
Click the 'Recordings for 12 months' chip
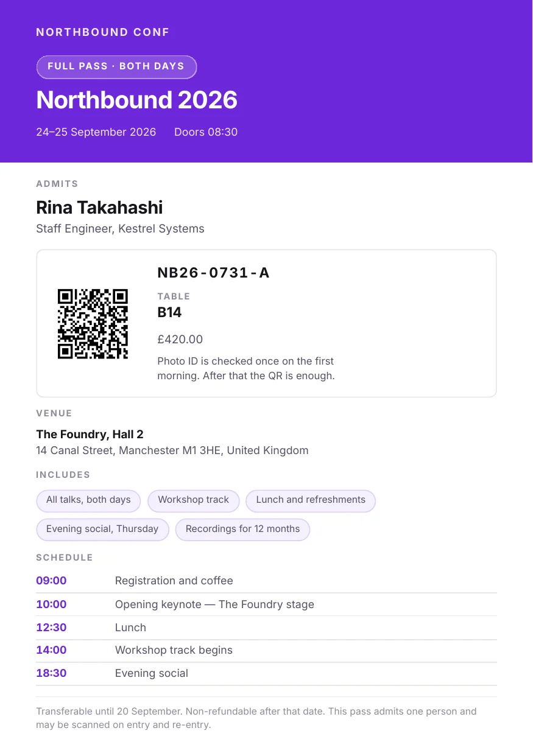coord(242,530)
